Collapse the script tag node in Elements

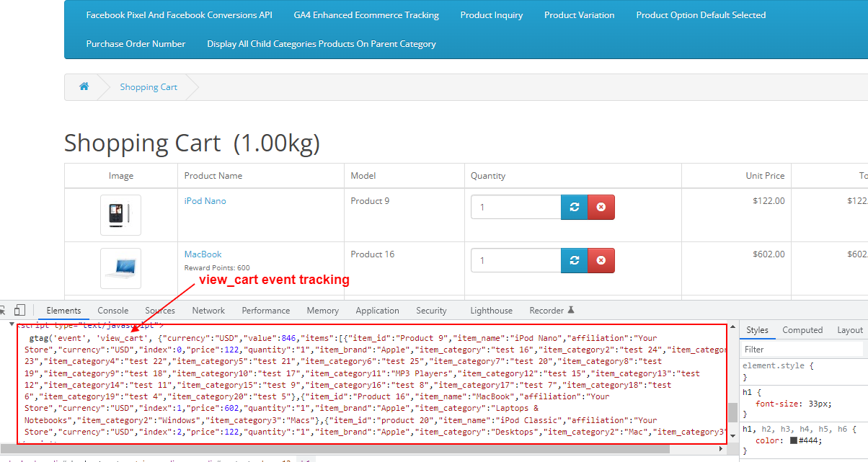pyautogui.click(x=12, y=325)
